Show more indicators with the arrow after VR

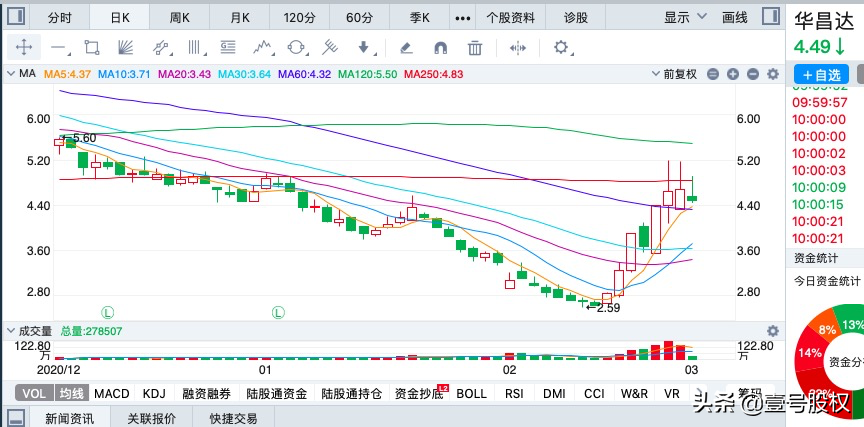click(x=699, y=393)
